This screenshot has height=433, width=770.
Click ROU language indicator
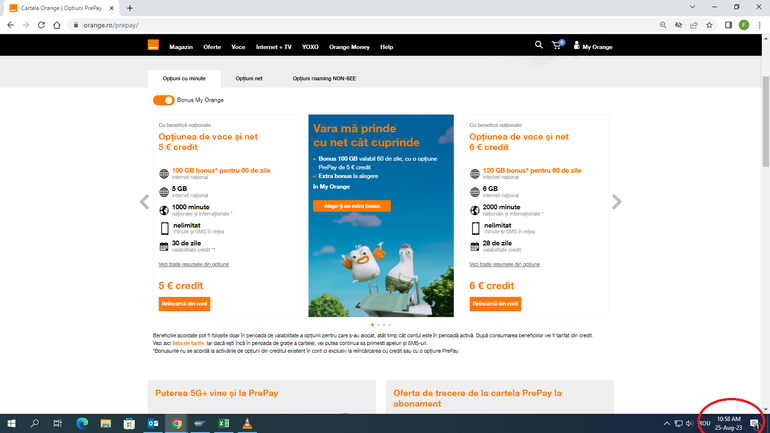point(705,423)
